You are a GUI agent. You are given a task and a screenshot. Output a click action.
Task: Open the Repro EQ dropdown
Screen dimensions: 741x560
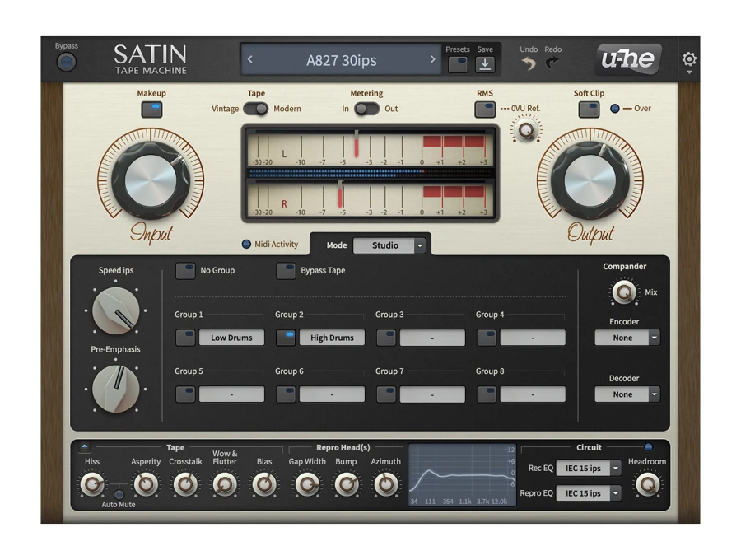coord(589,493)
